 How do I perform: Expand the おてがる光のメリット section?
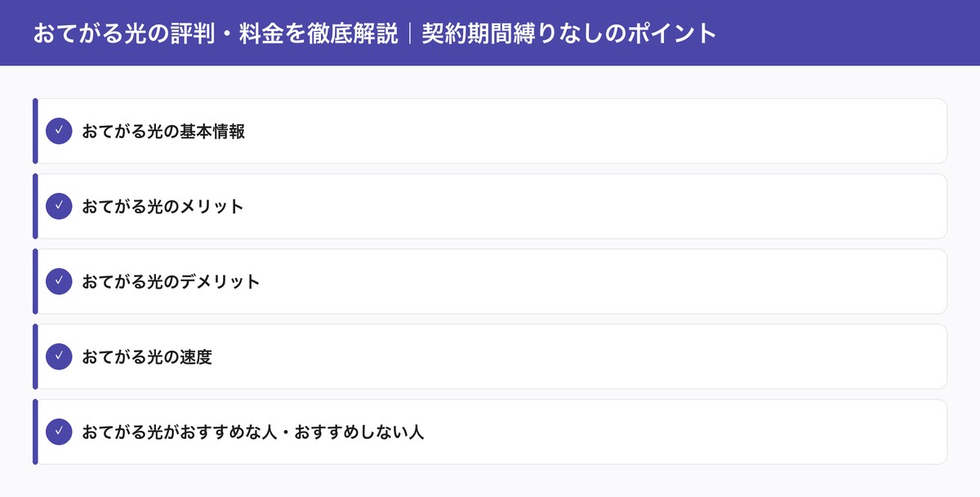pyautogui.click(x=161, y=206)
